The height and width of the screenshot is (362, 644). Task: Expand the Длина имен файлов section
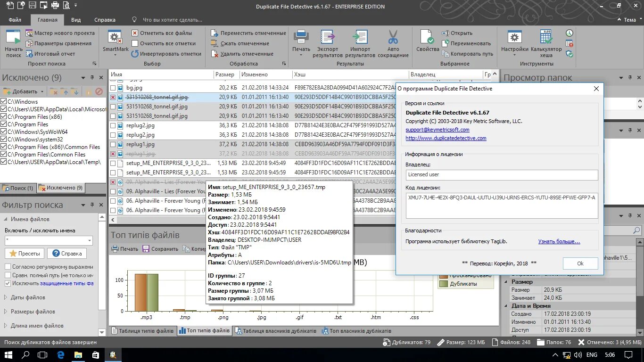tap(6, 326)
